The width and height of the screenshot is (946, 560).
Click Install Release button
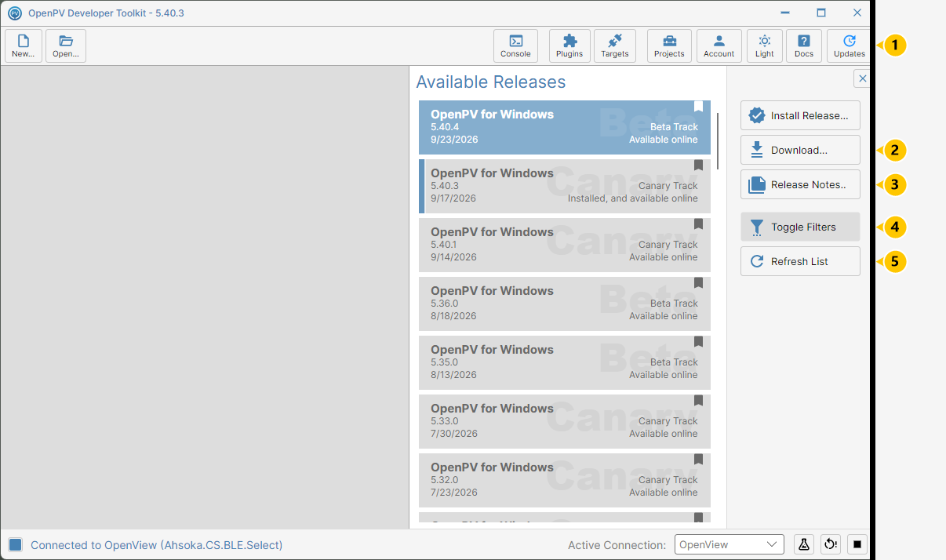pyautogui.click(x=800, y=115)
